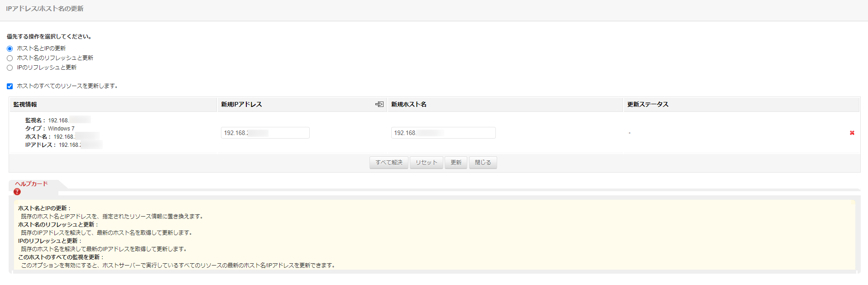
Task: Click the リセット button
Action: click(x=427, y=163)
